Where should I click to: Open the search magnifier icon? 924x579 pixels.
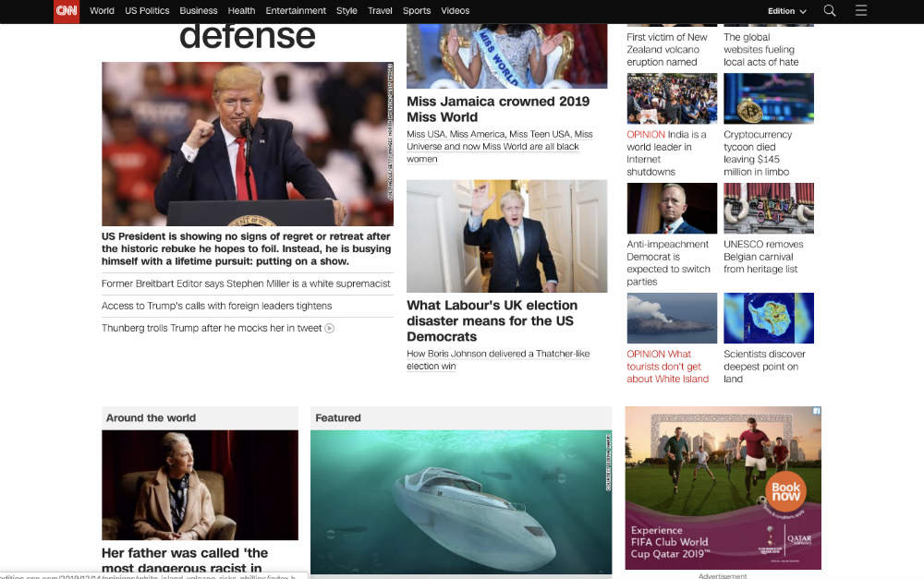(x=829, y=10)
